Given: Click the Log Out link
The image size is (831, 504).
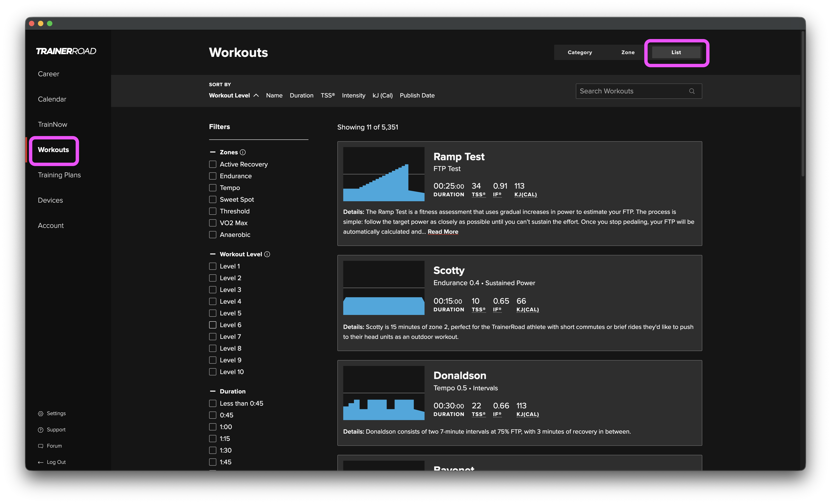Looking at the screenshot, I should click(x=56, y=462).
